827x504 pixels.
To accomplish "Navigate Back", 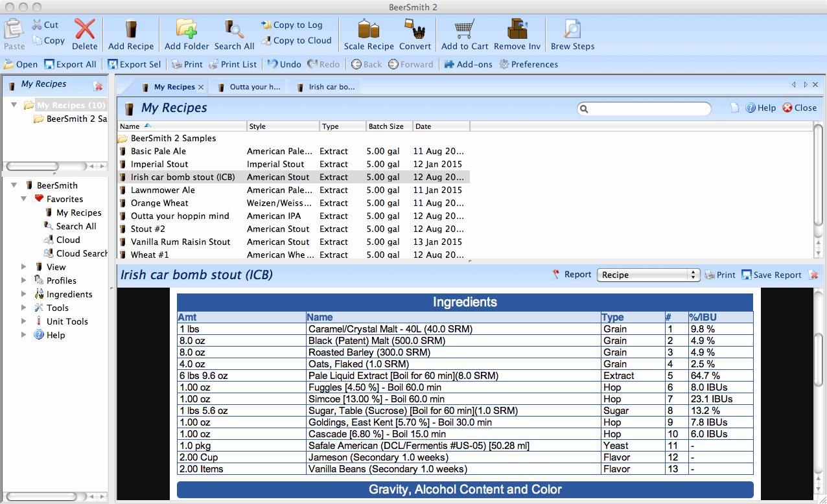I will coord(366,64).
